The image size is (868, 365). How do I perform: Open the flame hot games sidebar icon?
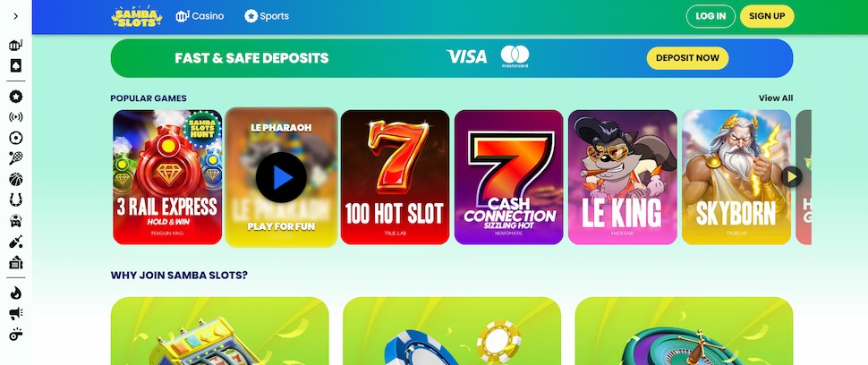coord(15,293)
